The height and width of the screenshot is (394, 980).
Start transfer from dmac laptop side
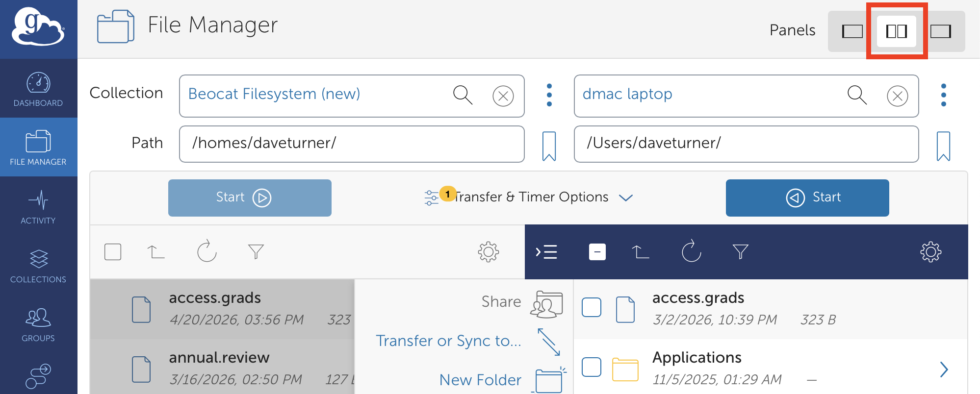[807, 197]
